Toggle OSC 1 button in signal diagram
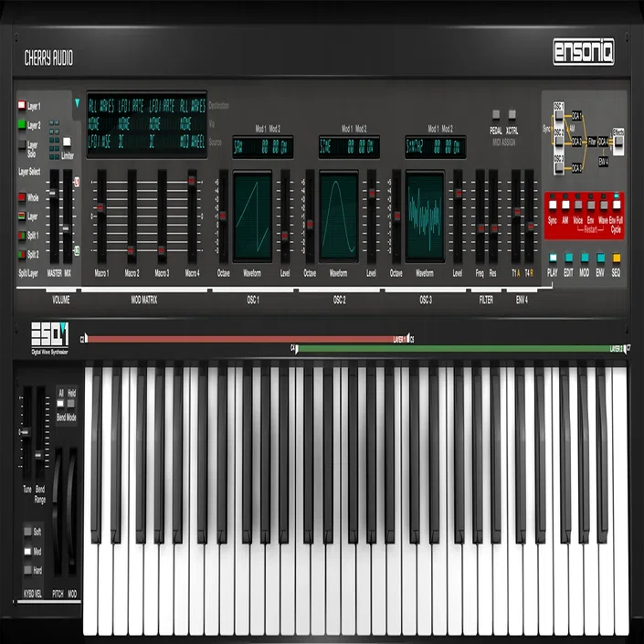644x644 pixels. [558, 115]
